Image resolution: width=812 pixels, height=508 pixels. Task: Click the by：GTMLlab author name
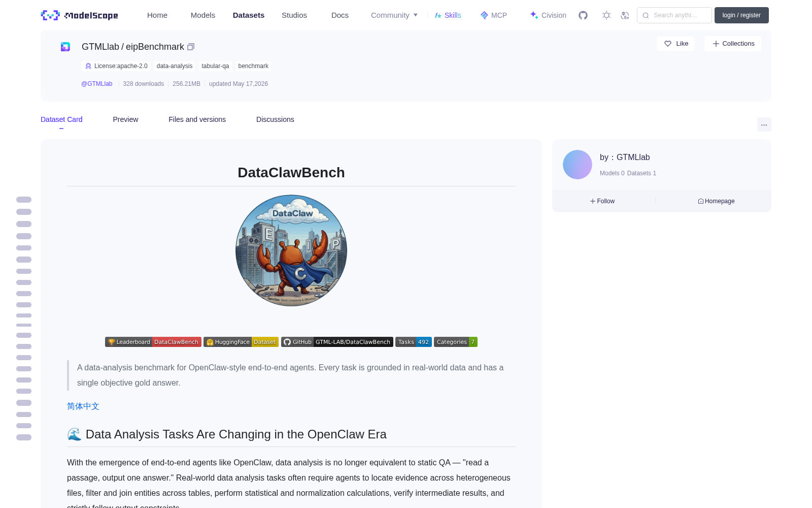click(625, 157)
